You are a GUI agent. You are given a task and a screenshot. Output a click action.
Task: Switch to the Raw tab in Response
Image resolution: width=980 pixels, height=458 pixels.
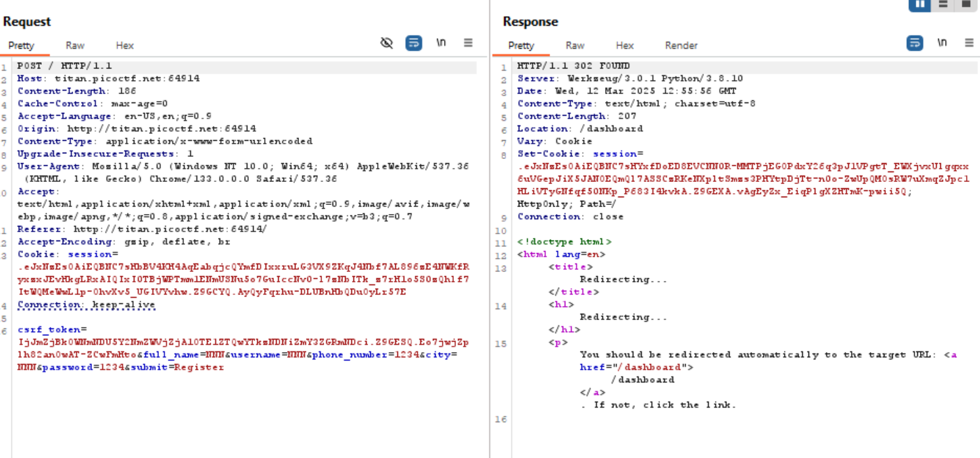point(575,45)
